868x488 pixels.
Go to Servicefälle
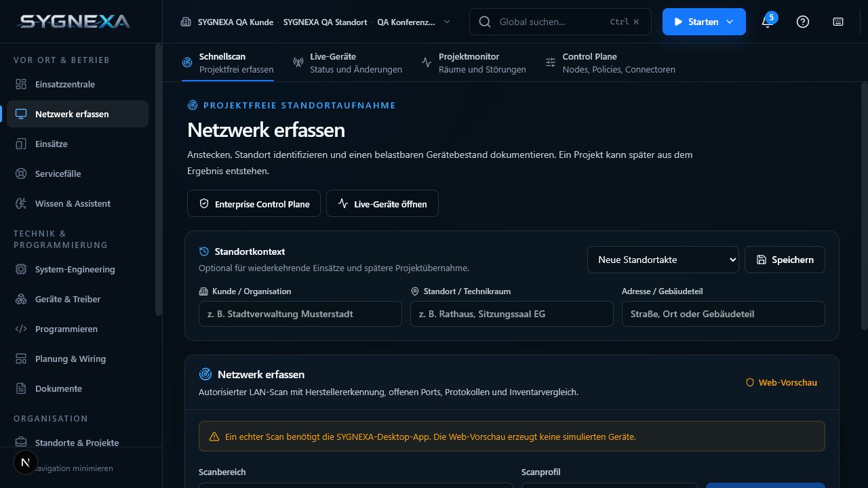coord(77,174)
